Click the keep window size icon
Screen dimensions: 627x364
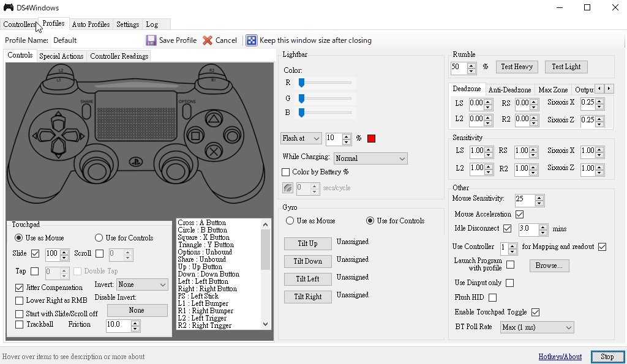click(x=252, y=40)
